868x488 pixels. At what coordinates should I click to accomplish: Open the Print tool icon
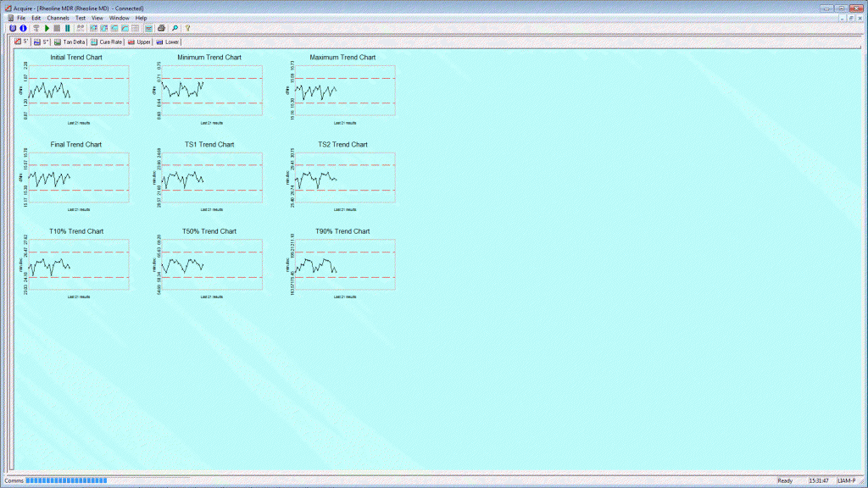[x=160, y=28]
